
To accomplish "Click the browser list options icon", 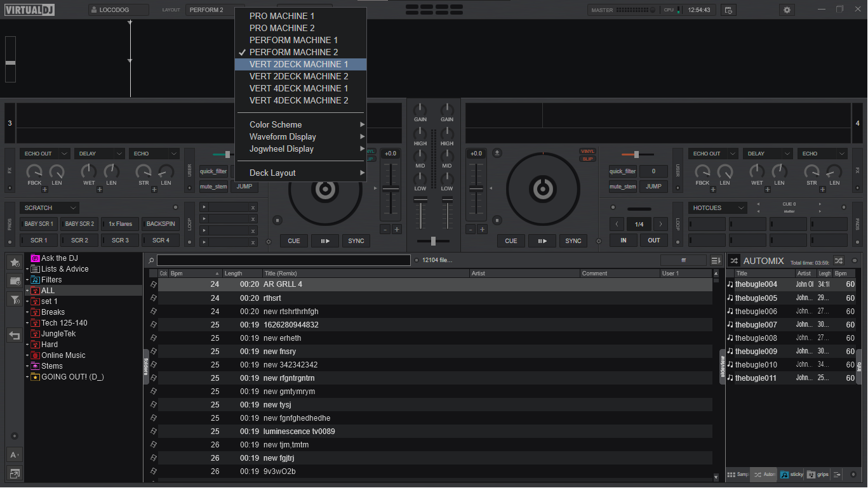I will pos(716,261).
